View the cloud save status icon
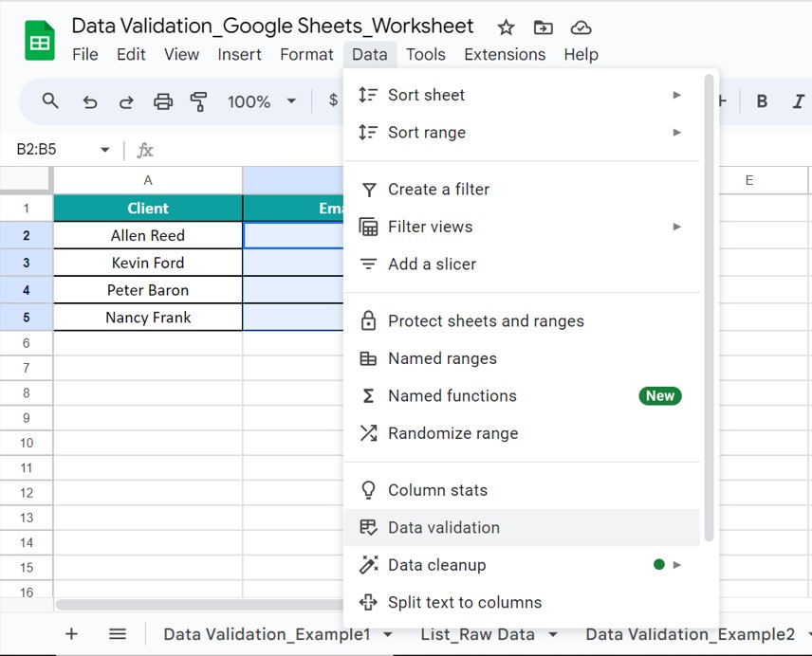The image size is (812, 656). (x=581, y=27)
